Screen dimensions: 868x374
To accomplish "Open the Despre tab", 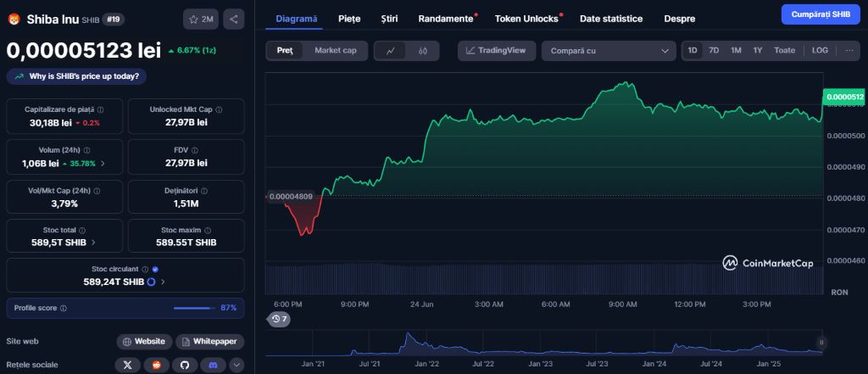I will pyautogui.click(x=679, y=19).
